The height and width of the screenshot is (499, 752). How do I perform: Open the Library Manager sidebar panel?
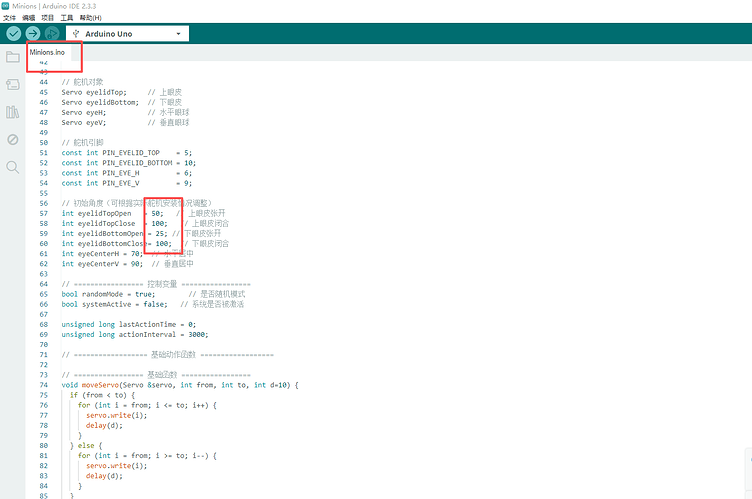coord(13,112)
